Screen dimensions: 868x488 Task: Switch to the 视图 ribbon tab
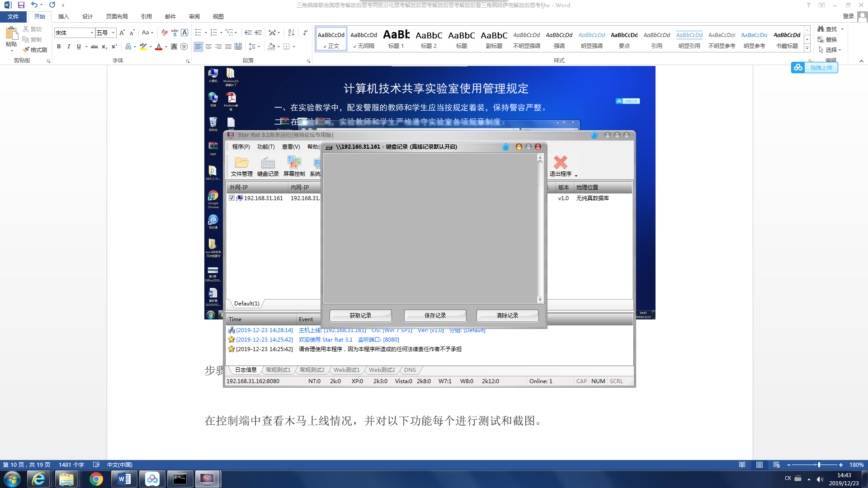[x=218, y=16]
